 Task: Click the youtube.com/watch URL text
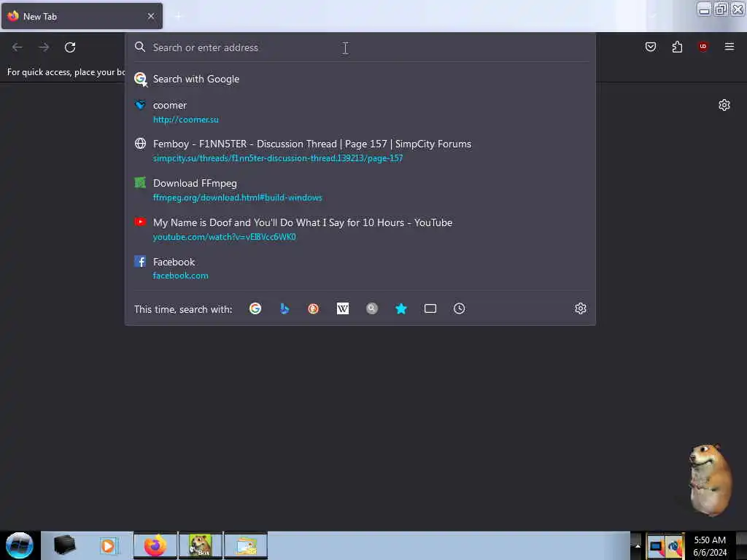(x=224, y=237)
